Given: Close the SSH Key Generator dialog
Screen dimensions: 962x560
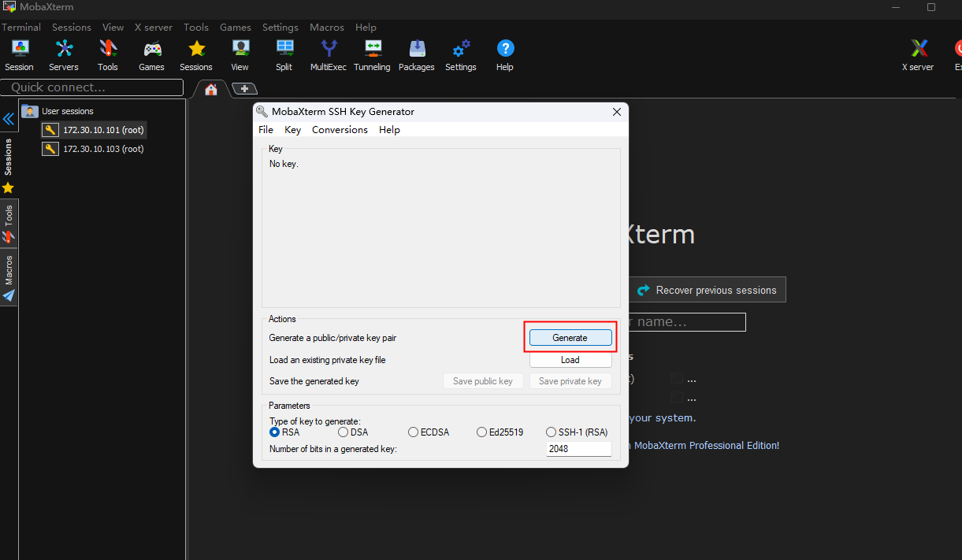Looking at the screenshot, I should (x=617, y=112).
